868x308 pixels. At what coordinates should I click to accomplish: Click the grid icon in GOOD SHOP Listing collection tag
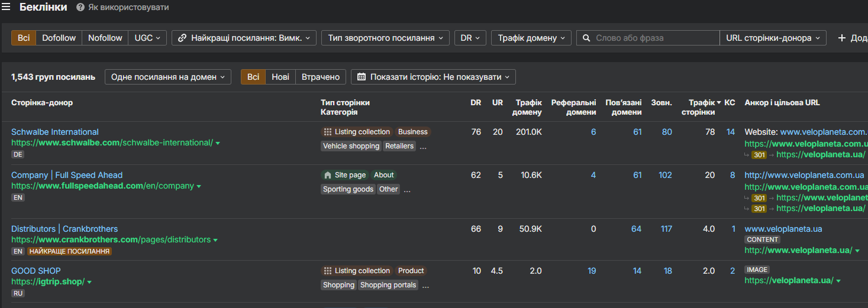328,271
